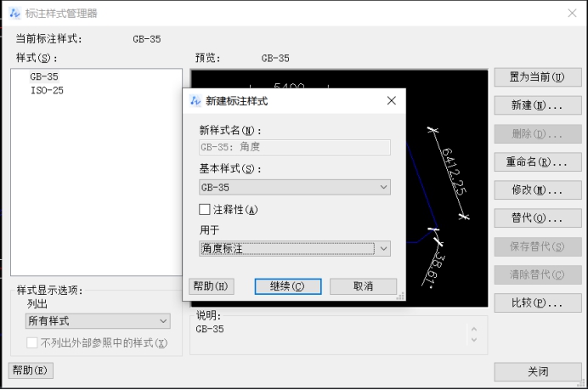Click the 关闭 button at bottom right
The height and width of the screenshot is (390, 588).
coord(537,371)
